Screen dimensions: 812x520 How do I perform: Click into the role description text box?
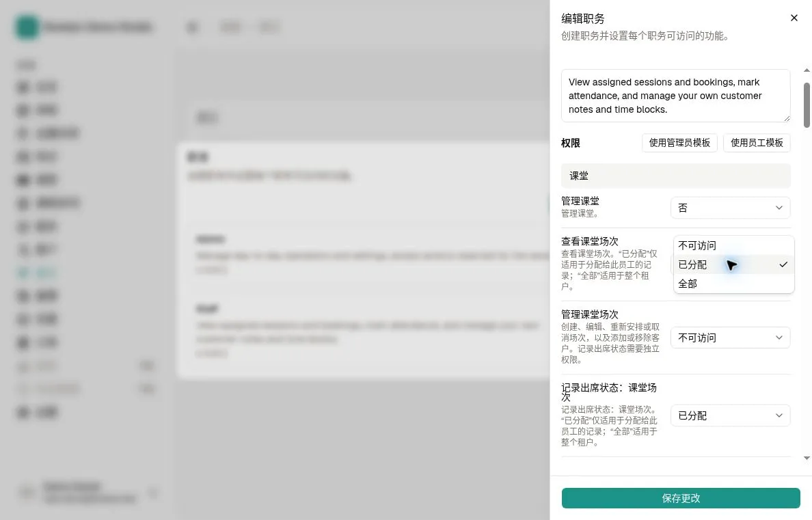676,96
